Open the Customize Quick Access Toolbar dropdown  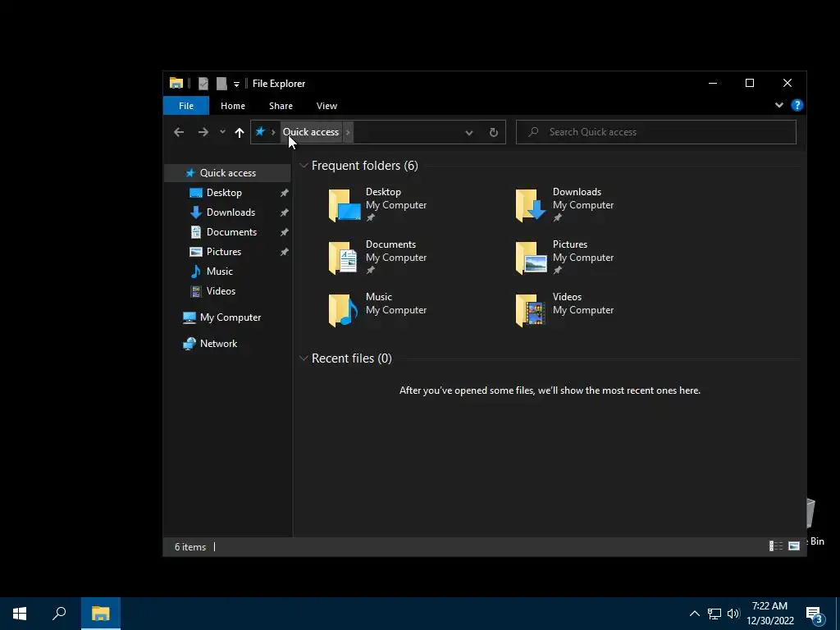(236, 84)
